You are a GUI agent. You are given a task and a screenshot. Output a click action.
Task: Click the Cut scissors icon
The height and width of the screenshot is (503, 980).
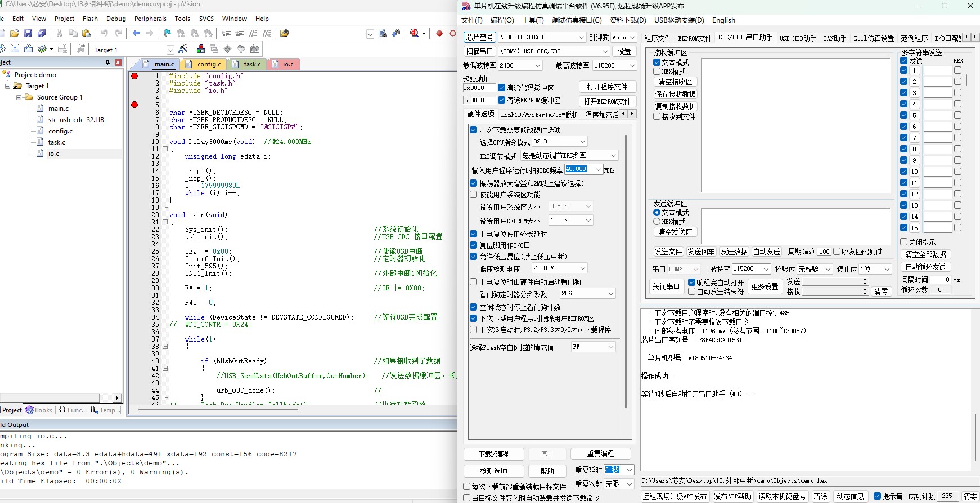pos(59,33)
